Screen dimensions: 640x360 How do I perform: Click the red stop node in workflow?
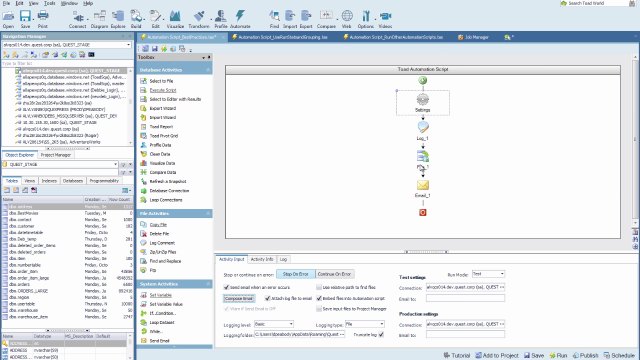tap(422, 212)
